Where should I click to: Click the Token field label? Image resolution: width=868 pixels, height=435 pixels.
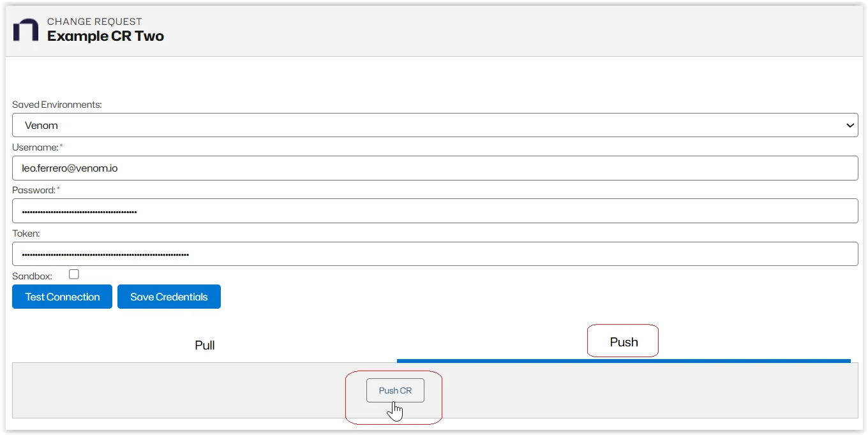[x=26, y=233]
